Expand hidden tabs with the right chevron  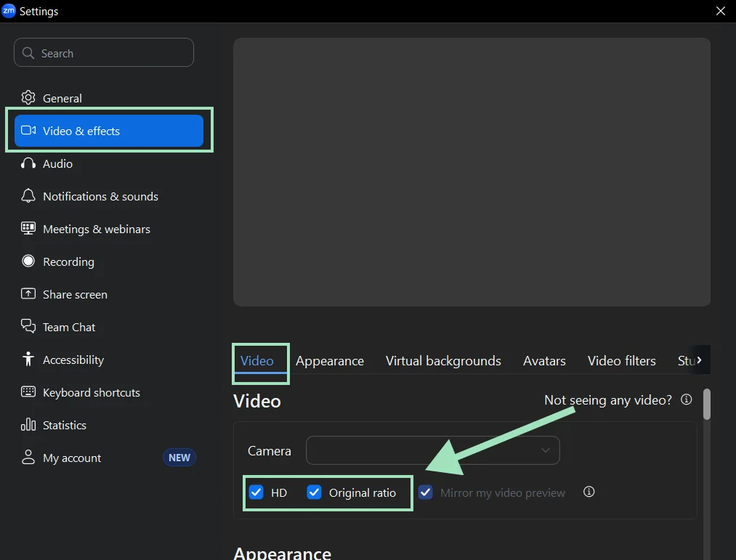pos(700,360)
